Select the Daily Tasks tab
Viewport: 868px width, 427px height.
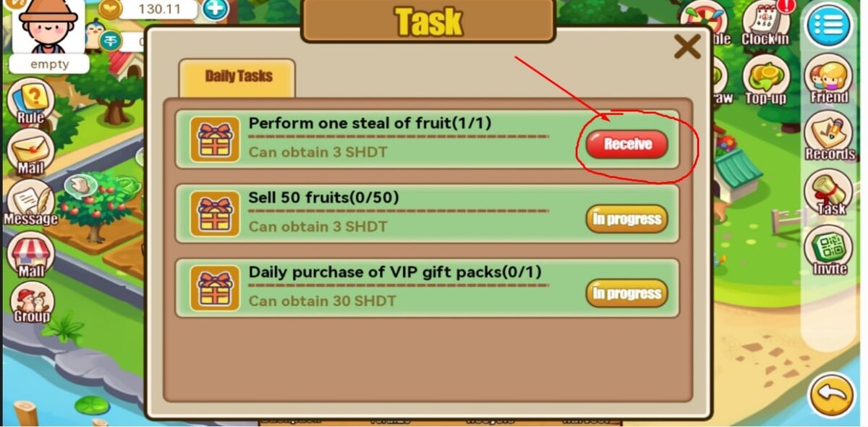237,77
